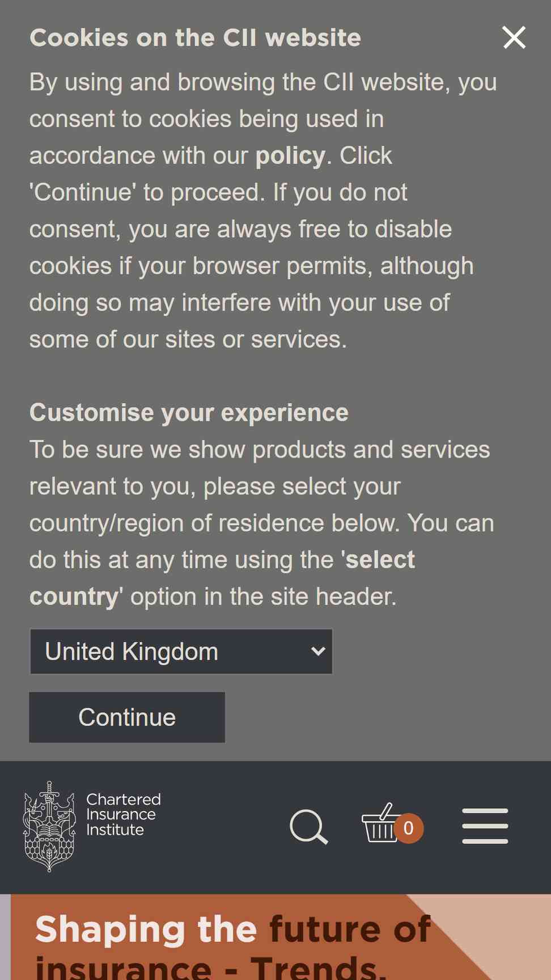This screenshot has height=980, width=551.
Task: Open the United Kingdom country dropdown
Action: point(181,652)
